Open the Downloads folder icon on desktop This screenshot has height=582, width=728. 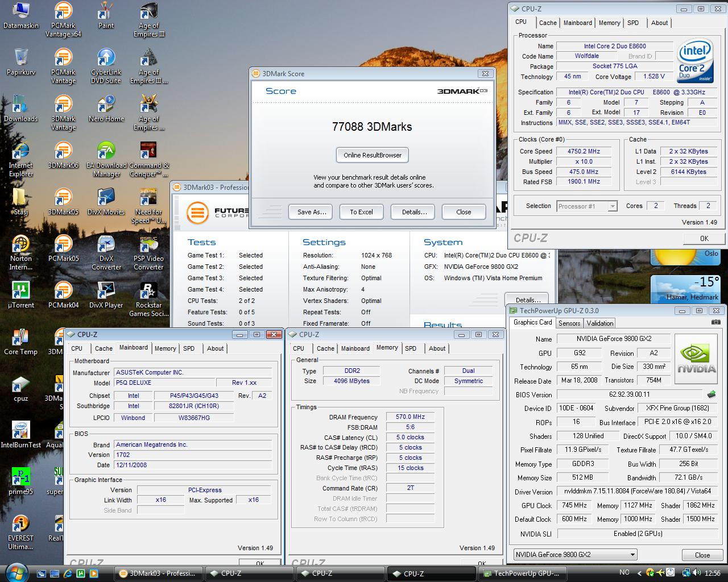tap(21, 109)
